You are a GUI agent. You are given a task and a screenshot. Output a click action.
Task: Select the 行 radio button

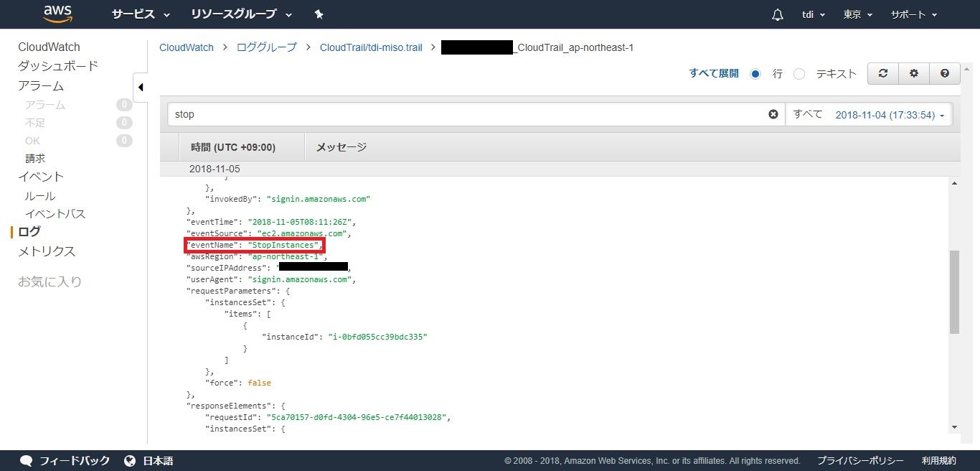click(x=755, y=74)
